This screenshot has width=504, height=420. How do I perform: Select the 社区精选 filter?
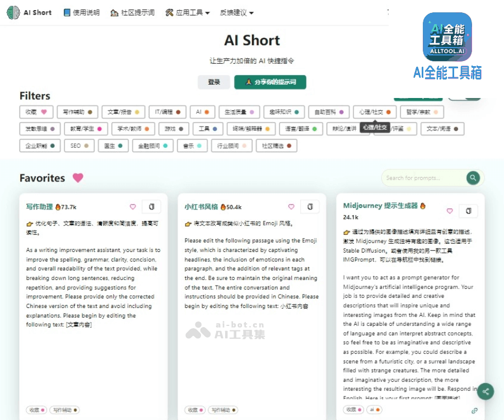[x=277, y=146]
